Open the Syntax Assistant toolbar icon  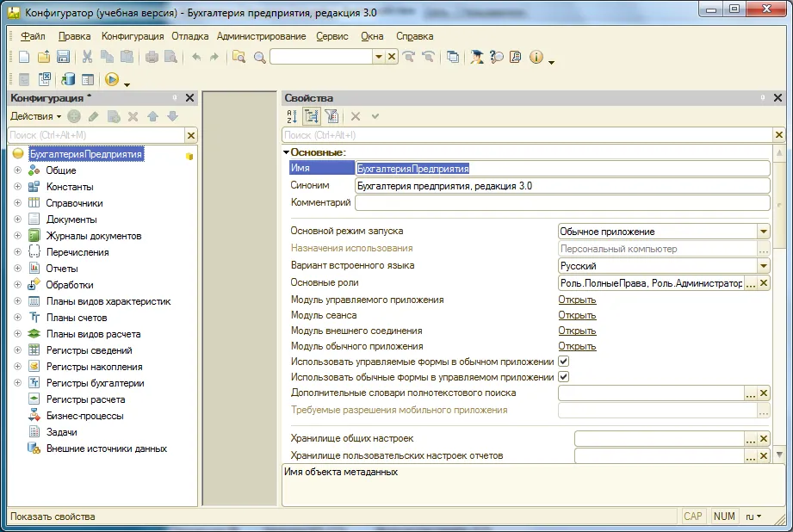click(x=476, y=57)
